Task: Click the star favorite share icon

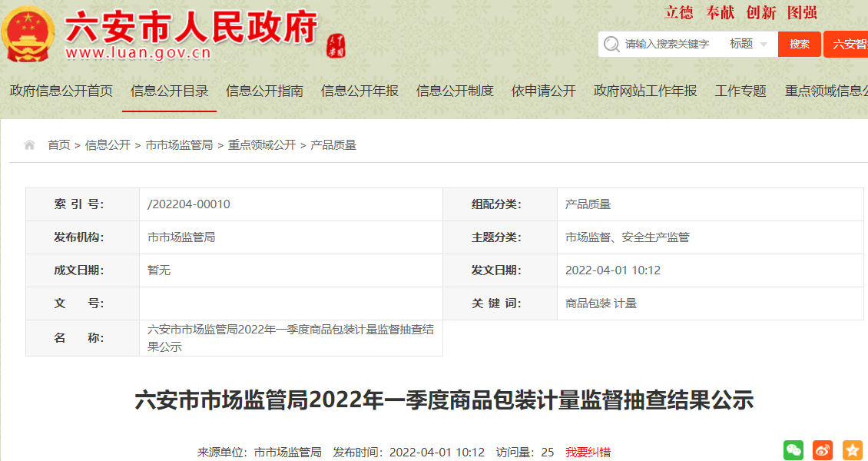Action: pos(852,450)
